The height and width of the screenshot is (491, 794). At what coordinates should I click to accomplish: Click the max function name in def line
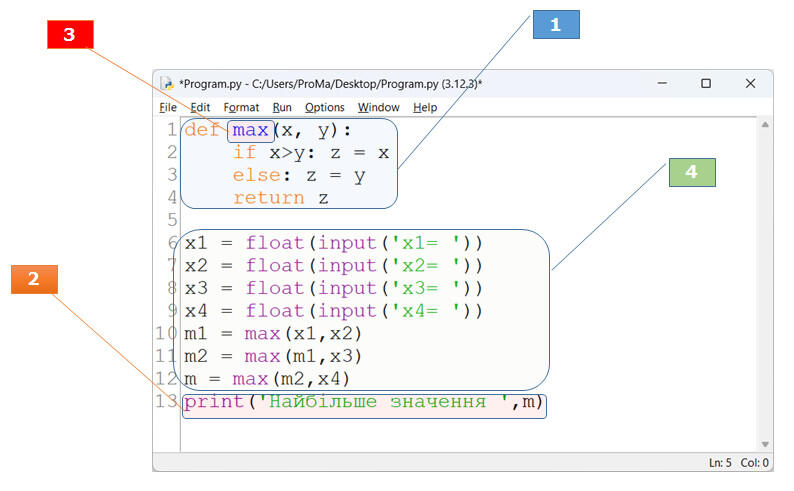click(x=250, y=131)
